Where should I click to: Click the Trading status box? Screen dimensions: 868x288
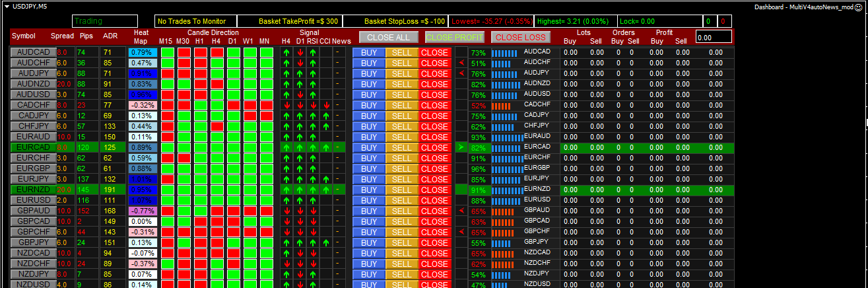[104, 22]
